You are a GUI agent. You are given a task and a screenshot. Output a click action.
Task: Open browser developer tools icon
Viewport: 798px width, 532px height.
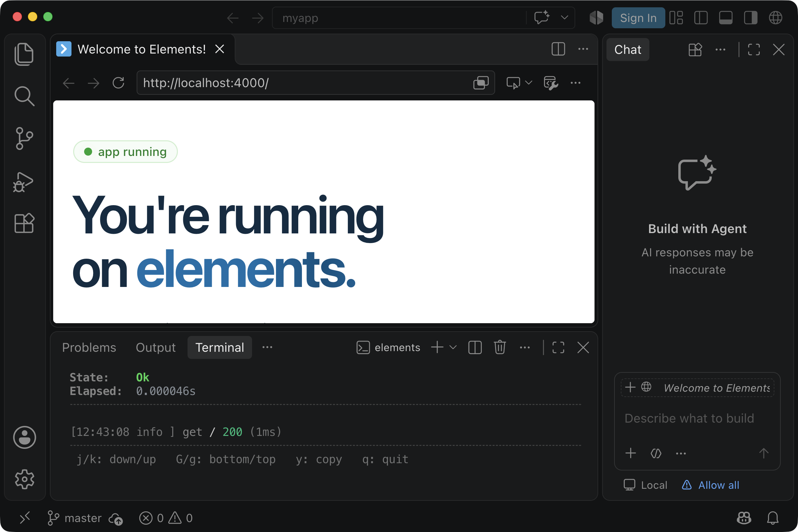(551, 83)
